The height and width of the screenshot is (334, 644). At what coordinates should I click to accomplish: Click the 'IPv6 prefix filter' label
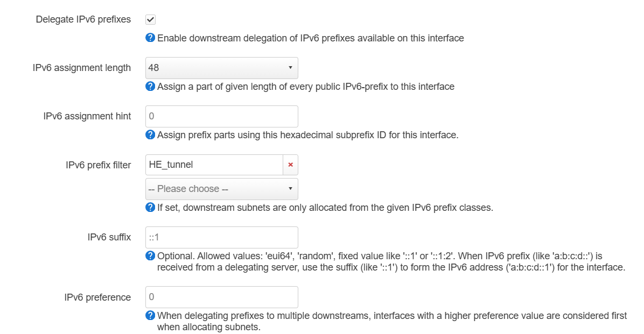tap(99, 165)
